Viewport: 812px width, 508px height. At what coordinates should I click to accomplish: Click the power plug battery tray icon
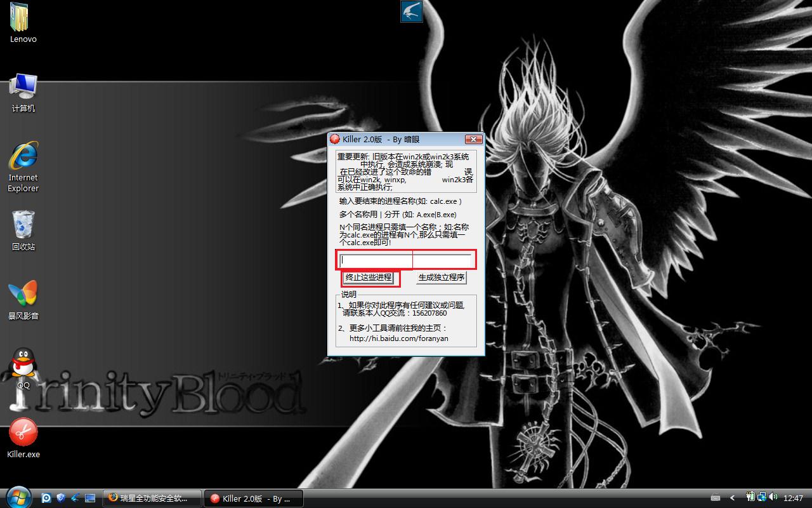point(750,498)
